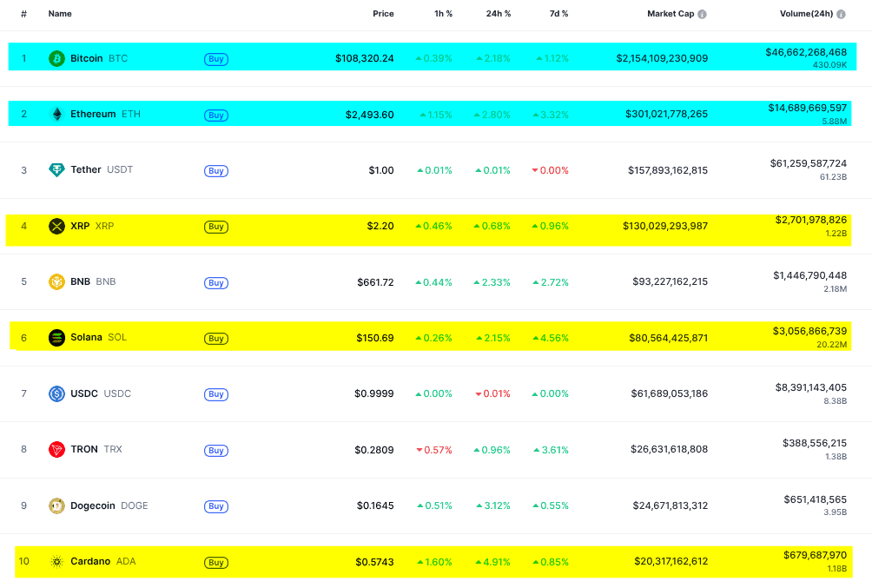872x588 pixels.
Task: Open the Dogecoin name link
Action: click(x=93, y=505)
